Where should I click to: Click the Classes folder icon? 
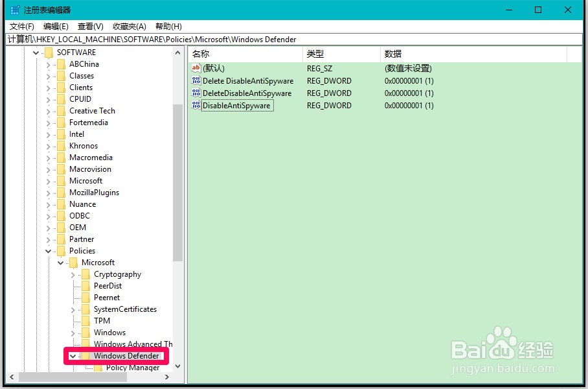coord(61,76)
